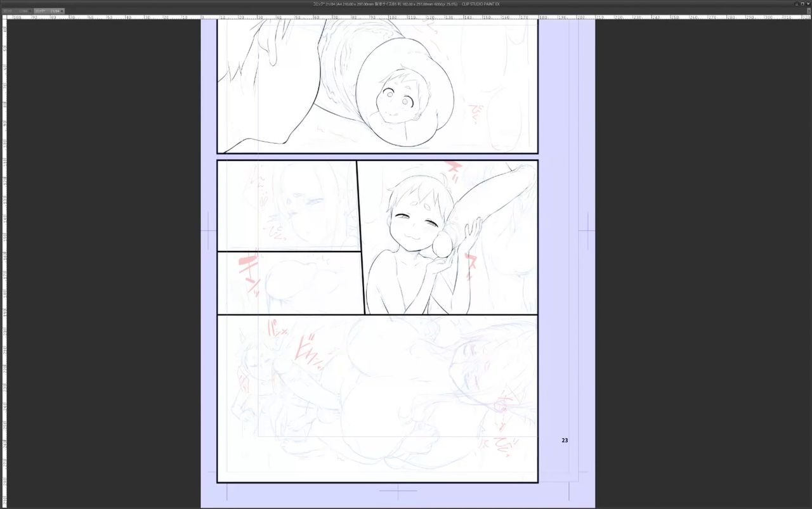Image resolution: width=812 pixels, height=509 pixels.
Task: Minimize the Clip Studio Paint window
Action: (796, 3)
